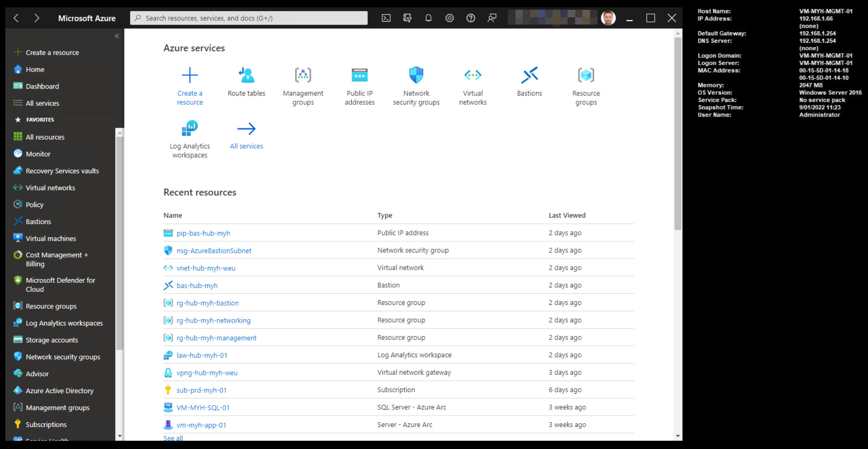Select the Route tables service icon
Image resolution: width=868 pixels, height=449 pixels.
tap(246, 82)
